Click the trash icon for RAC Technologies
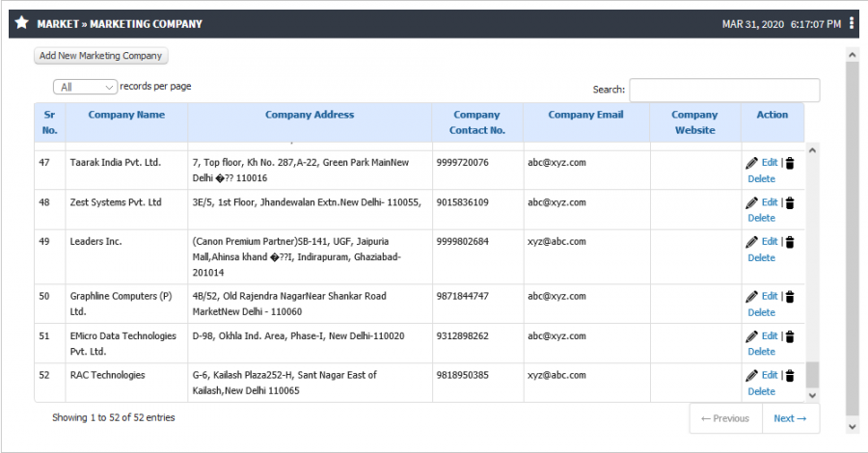Screen dimensions: 868x453 click(x=790, y=376)
